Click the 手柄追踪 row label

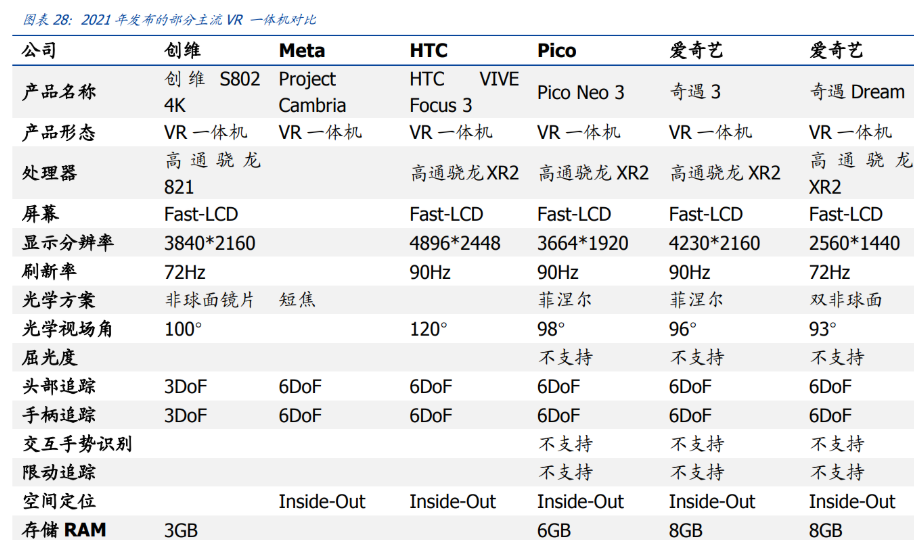coord(58,415)
